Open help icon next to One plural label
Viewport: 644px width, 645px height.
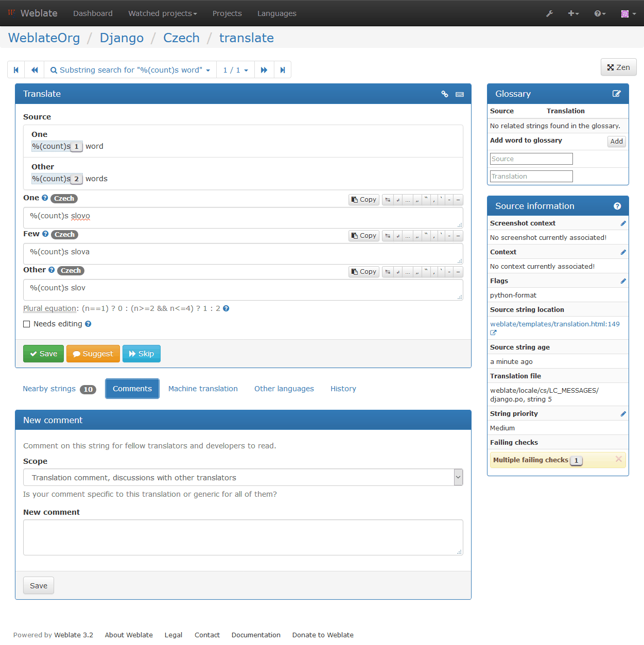pos(45,198)
